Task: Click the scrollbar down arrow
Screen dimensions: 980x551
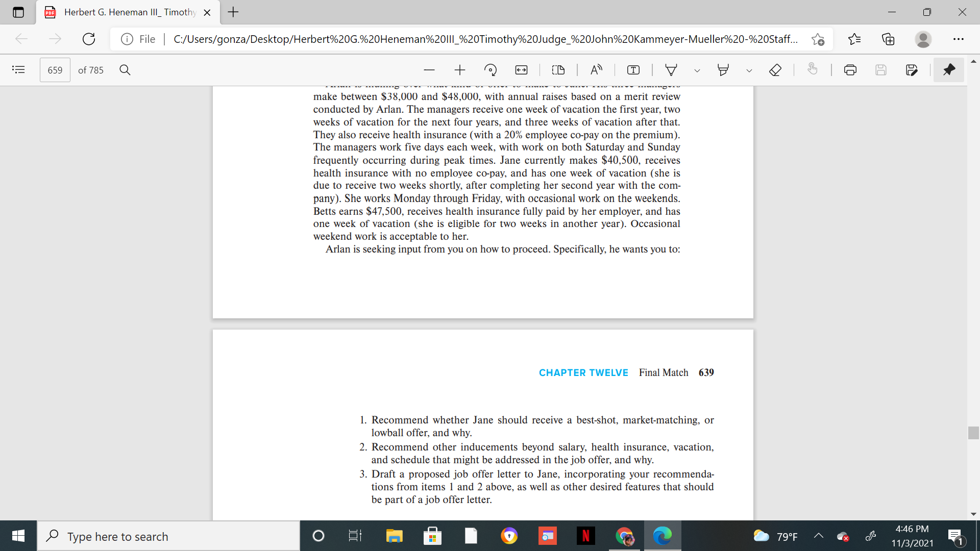Action: pyautogui.click(x=973, y=514)
